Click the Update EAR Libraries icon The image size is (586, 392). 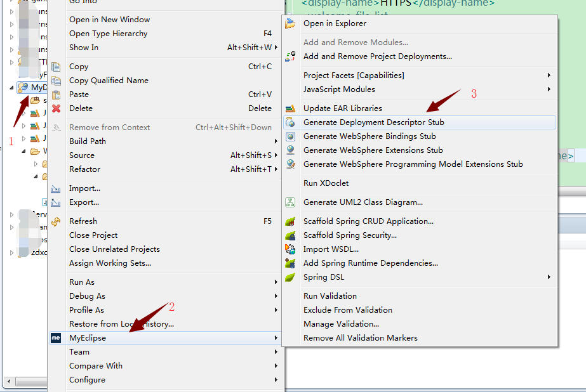tap(290, 108)
